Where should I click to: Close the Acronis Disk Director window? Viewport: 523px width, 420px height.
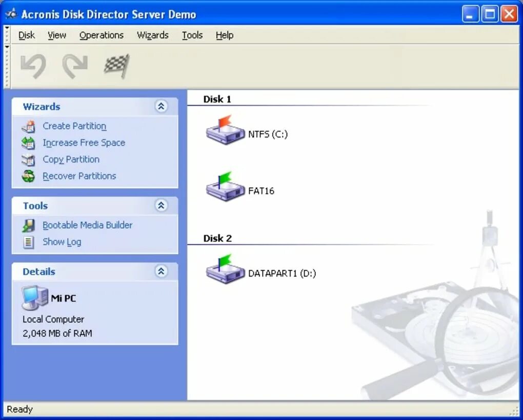pyautogui.click(x=509, y=14)
